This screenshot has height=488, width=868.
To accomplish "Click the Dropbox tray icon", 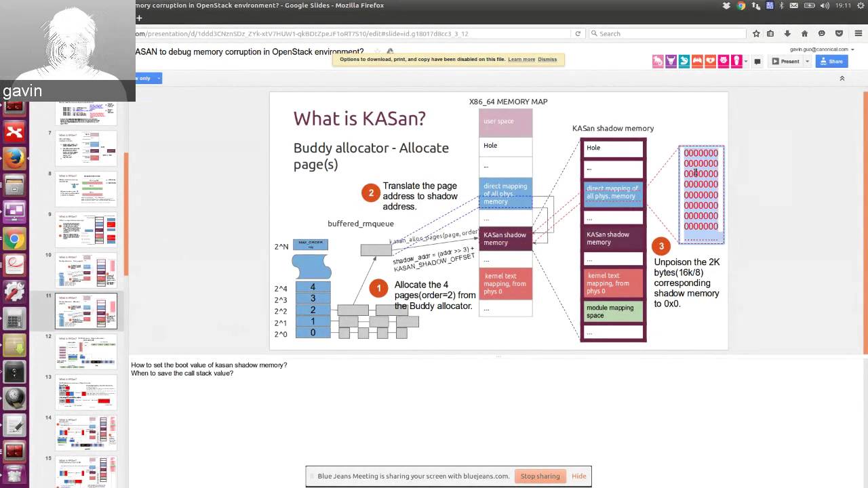I will [727, 5].
